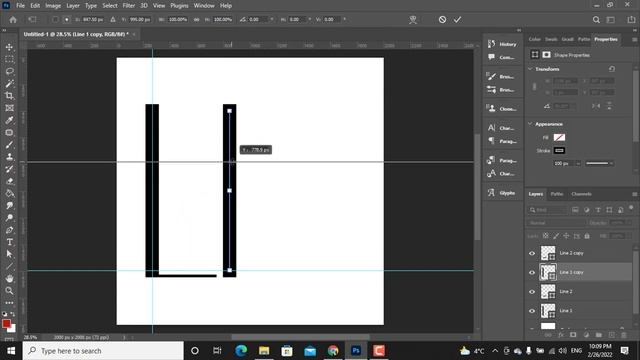The width and height of the screenshot is (640, 360).
Task: Collapse the Appearance section
Action: pyautogui.click(x=530, y=124)
